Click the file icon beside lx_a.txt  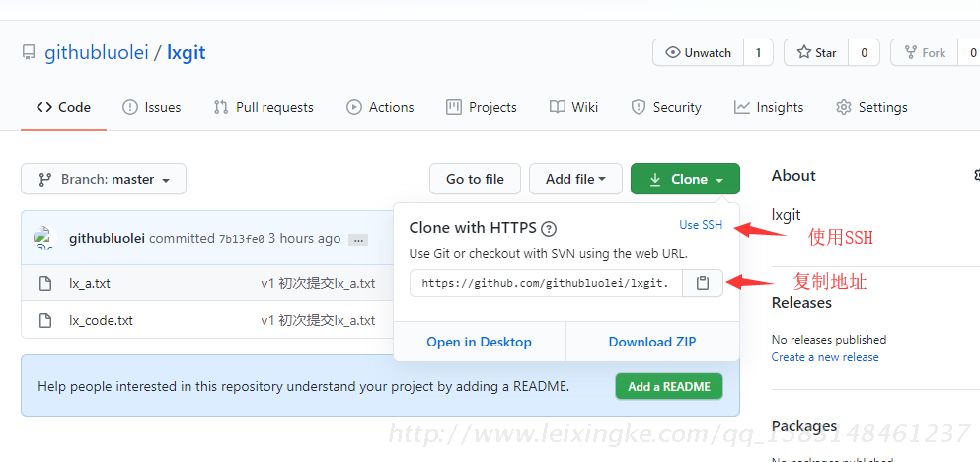(45, 284)
